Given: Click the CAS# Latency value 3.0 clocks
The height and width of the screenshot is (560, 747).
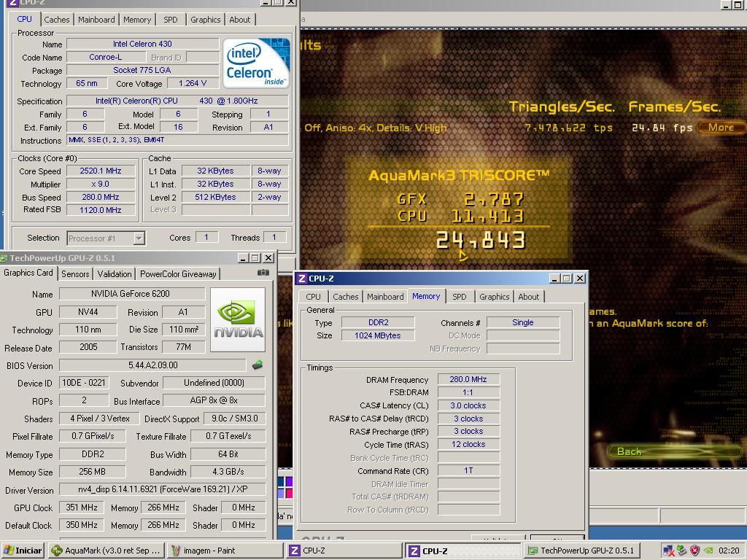Looking at the screenshot, I should click(468, 405).
